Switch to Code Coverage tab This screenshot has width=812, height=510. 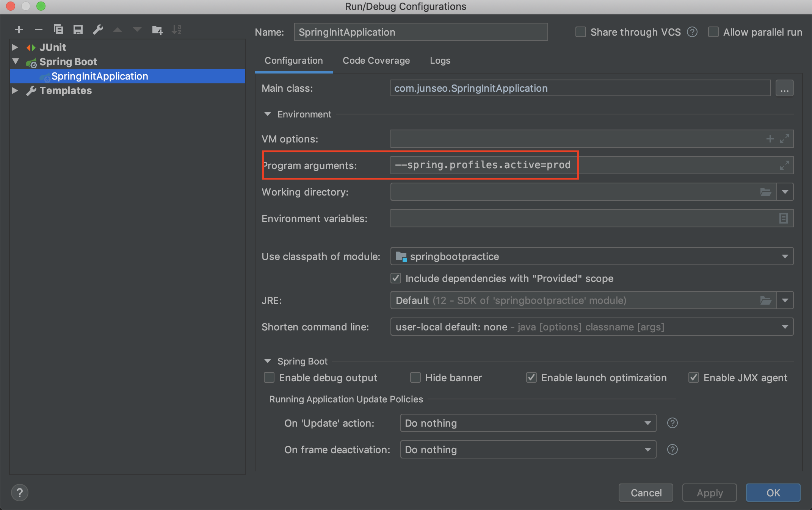(x=376, y=61)
